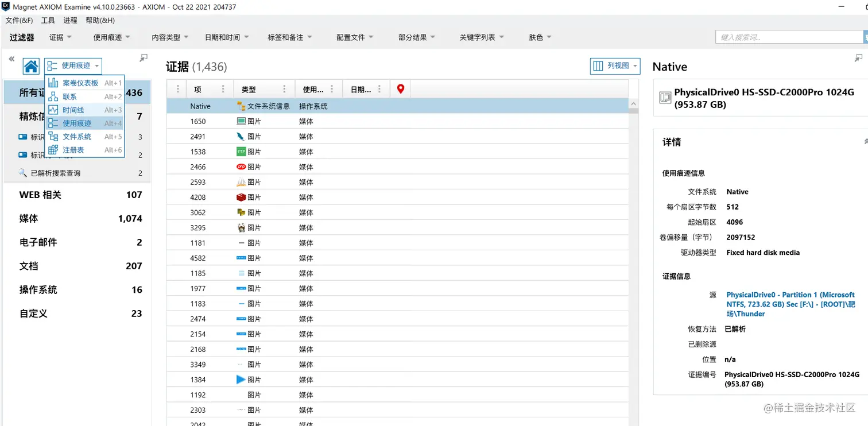Click the magnifier icon beside 已解析搜索查询
Screen dimensions: 868x426
[x=23, y=173]
